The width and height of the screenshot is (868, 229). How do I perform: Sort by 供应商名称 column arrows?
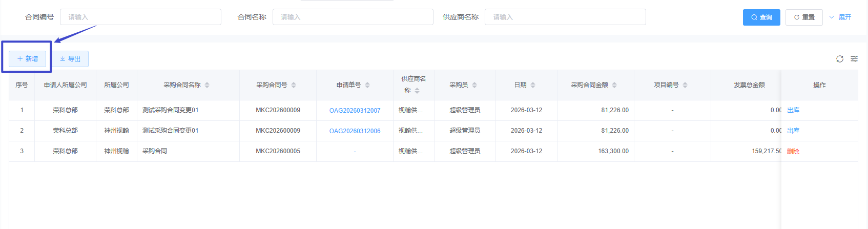(417, 91)
